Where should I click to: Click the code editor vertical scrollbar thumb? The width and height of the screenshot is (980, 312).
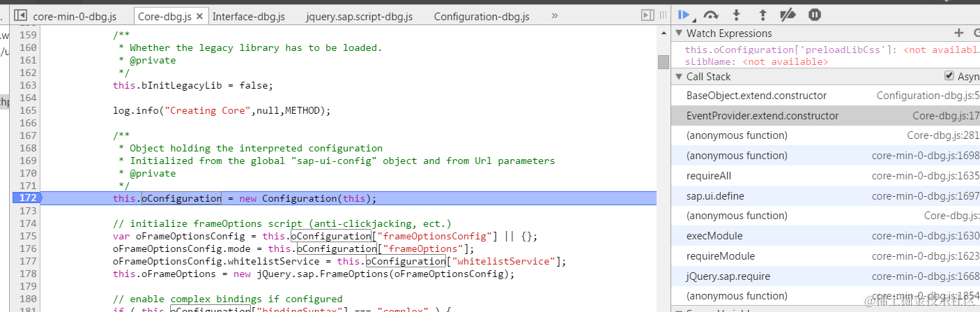coord(663,62)
